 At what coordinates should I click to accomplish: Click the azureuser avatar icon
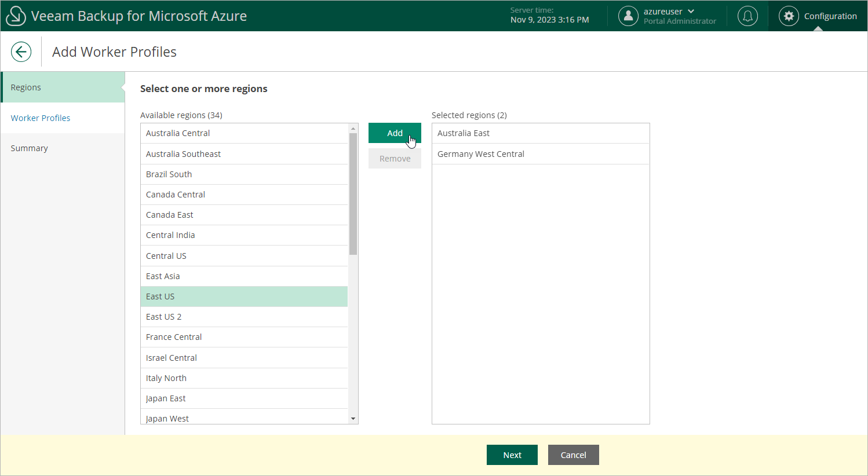click(628, 16)
